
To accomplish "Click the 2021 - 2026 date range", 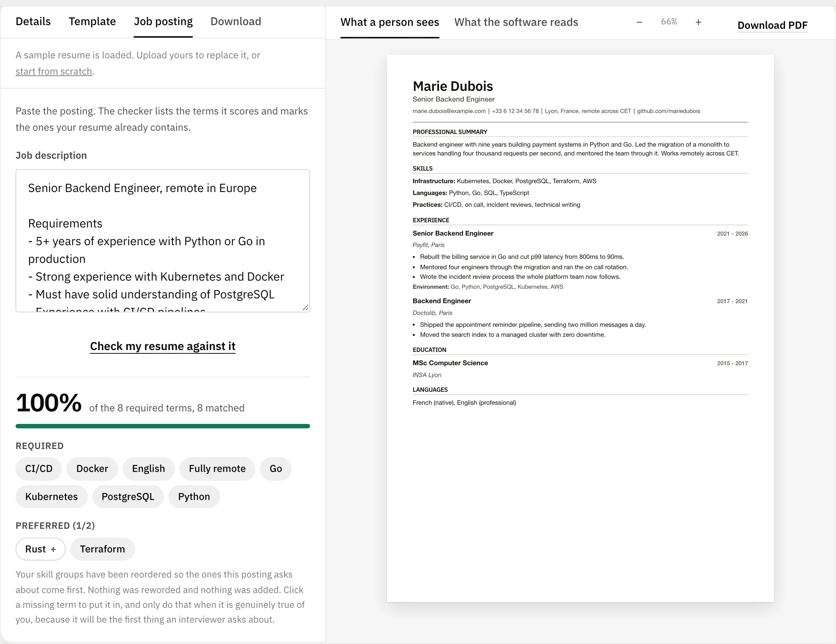I will [x=732, y=233].
